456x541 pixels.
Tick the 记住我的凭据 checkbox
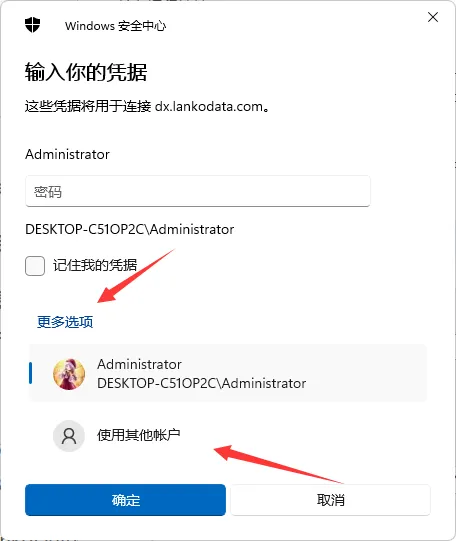click(35, 266)
